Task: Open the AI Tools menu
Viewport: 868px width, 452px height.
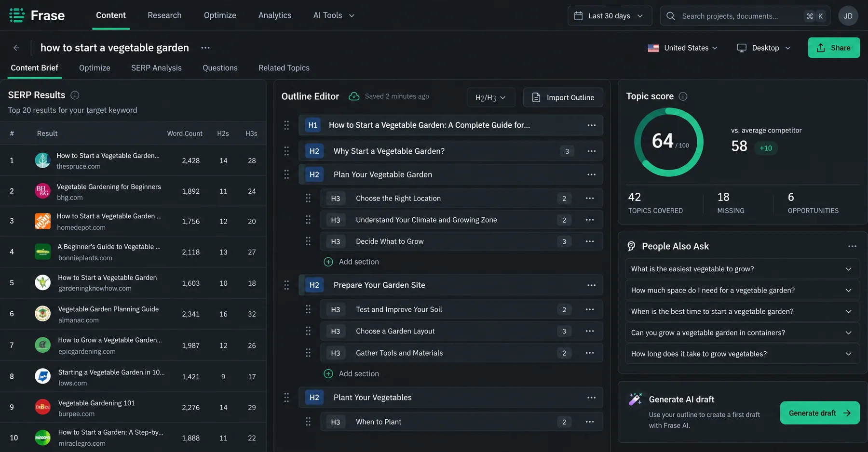Action: (334, 15)
